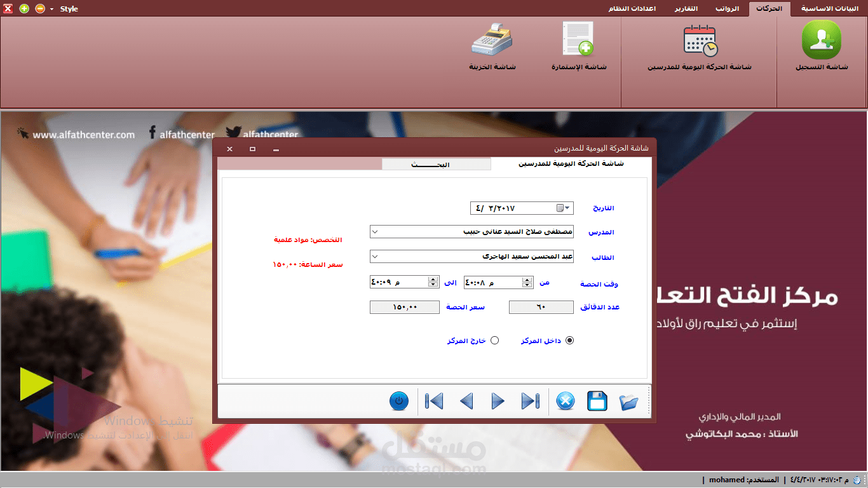Go to the previous record arrow
Screen dimensions: 868x488
pyautogui.click(x=466, y=401)
